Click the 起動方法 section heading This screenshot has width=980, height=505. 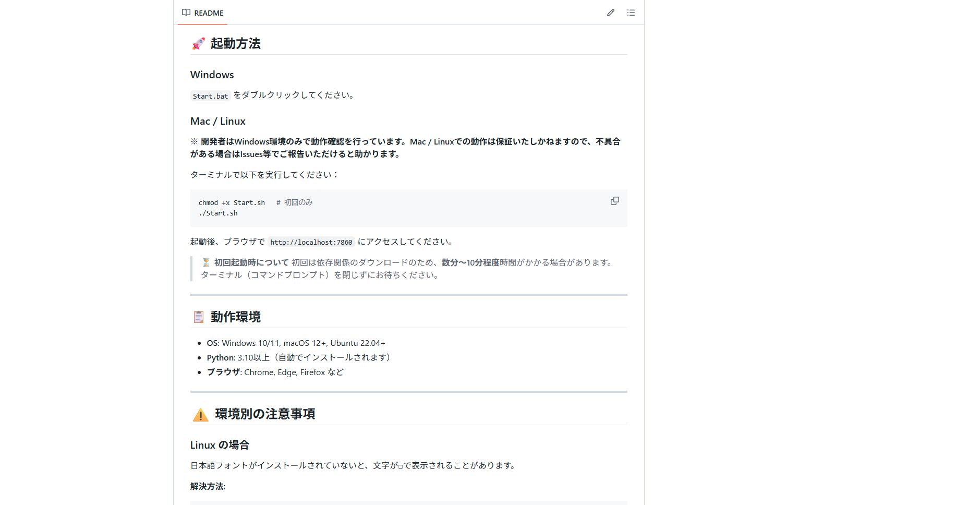pyautogui.click(x=236, y=44)
